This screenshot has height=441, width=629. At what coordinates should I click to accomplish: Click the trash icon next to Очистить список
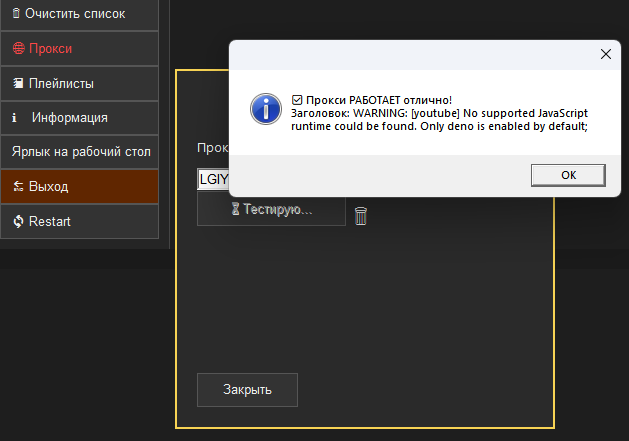pyautogui.click(x=16, y=13)
